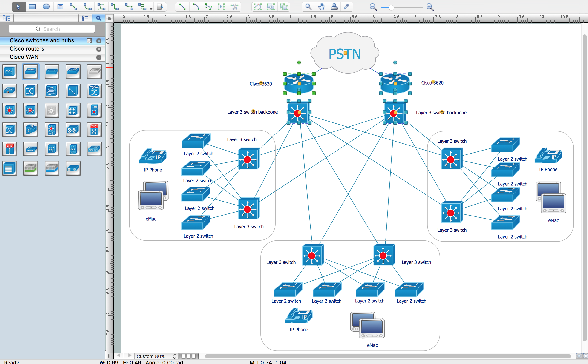Click the vertical canvas scrollbar

click(584, 188)
